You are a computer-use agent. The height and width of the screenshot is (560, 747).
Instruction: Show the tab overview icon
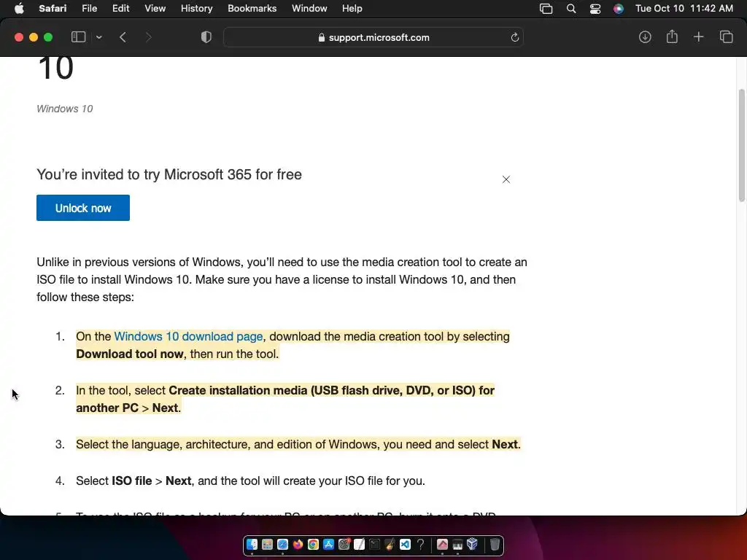pyautogui.click(x=726, y=37)
